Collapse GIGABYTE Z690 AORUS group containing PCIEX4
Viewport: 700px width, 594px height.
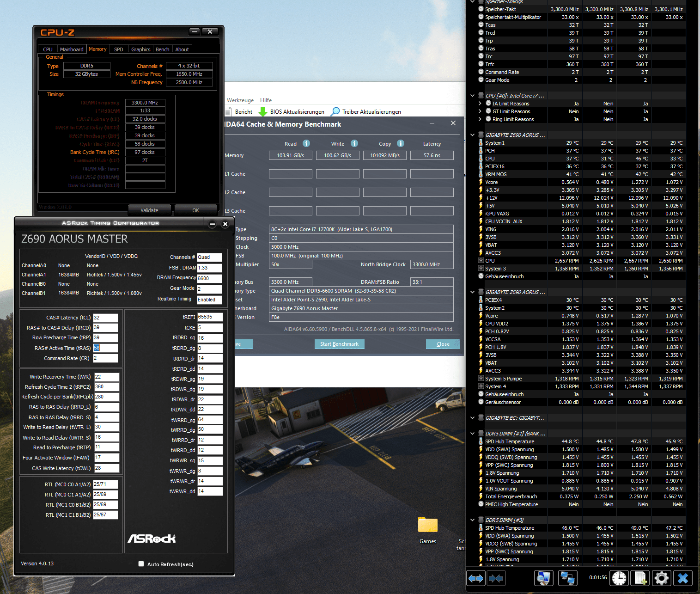tap(472, 292)
